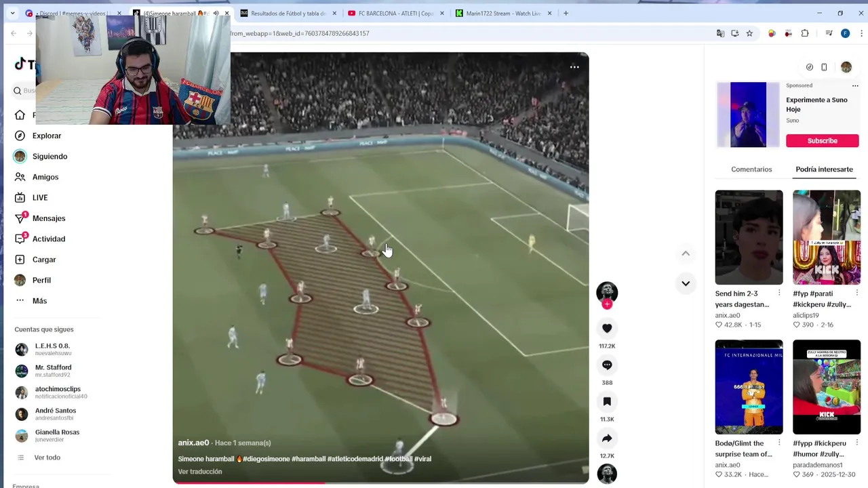
Task: Open the browser extensions puzzle icon
Action: [x=805, y=33]
